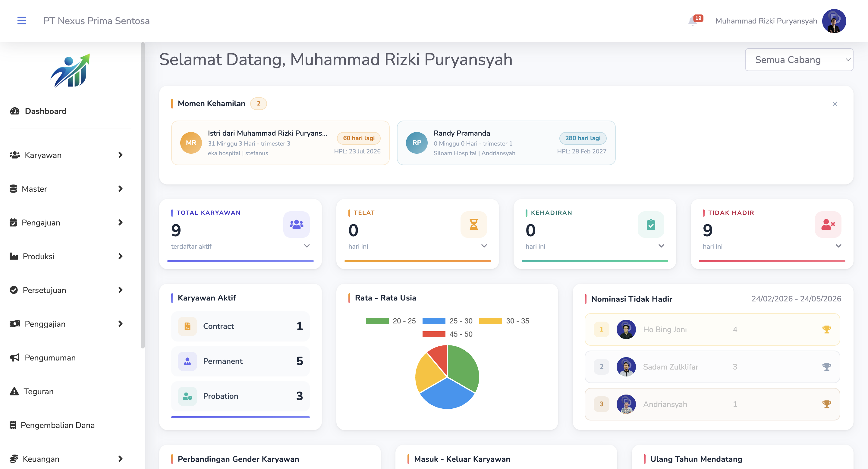Expand the Master submenu chevron
The width and height of the screenshot is (868, 469).
click(x=120, y=189)
